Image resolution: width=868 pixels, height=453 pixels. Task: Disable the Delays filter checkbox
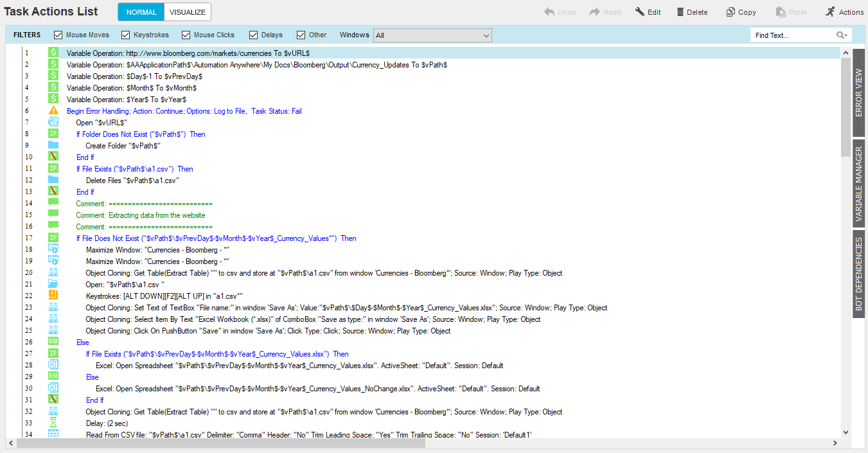254,35
